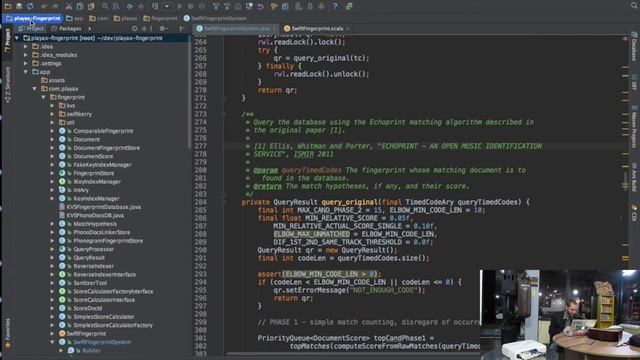640x360 pixels.
Task: Toggle the Ant Build side button
Action: point(634,177)
